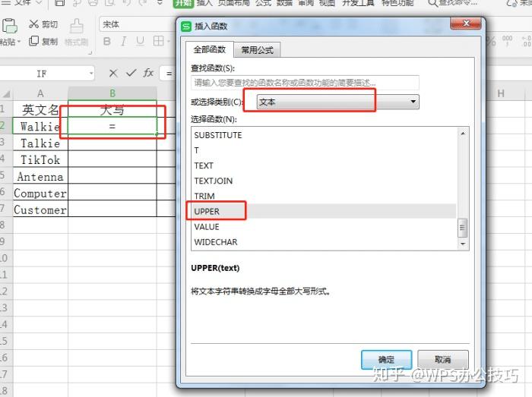
Task: Close the 插入函数 dialog
Action: [466, 24]
